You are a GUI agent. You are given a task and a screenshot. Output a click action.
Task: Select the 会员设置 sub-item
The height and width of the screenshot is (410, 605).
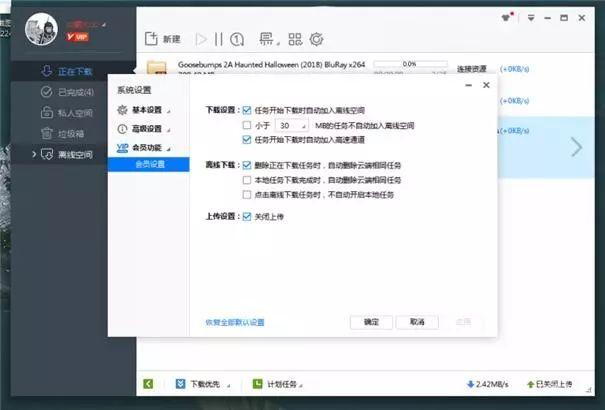[149, 164]
